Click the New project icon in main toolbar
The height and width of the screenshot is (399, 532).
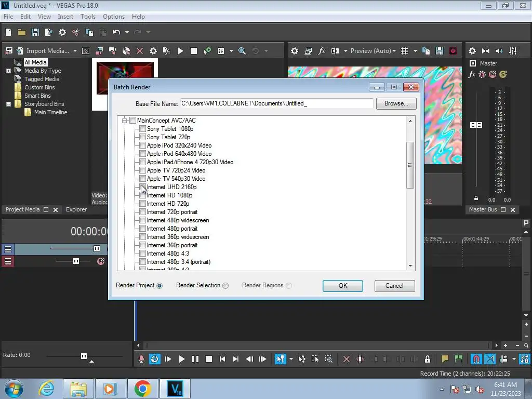8,32
